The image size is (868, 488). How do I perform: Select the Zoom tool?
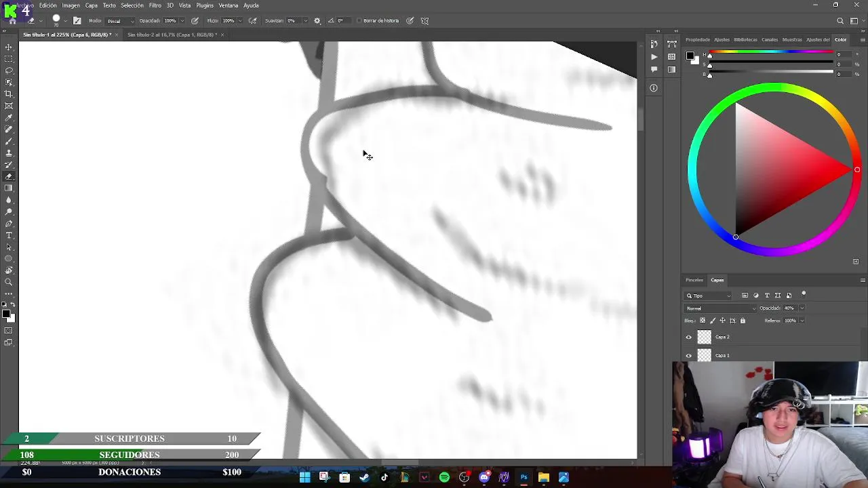[9, 282]
